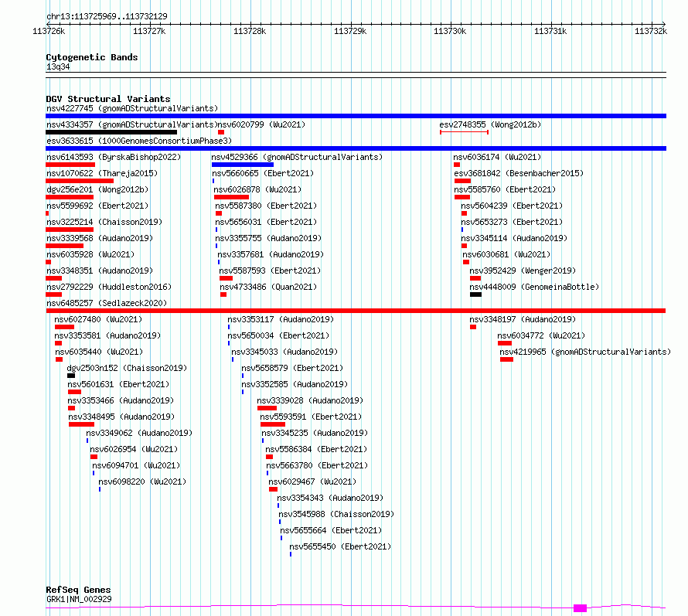The height and width of the screenshot is (616, 688).
Task: Open nsv3952429 (Wenger2019) variant
Action: (x=523, y=271)
